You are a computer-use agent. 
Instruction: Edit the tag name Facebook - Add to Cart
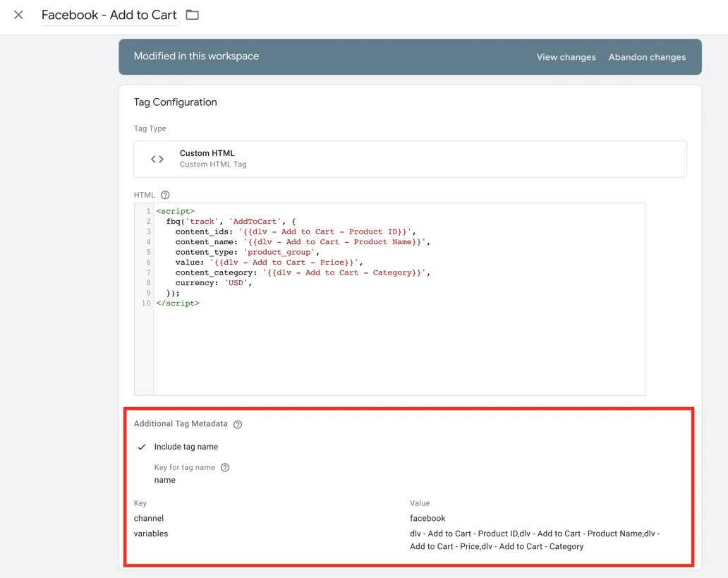point(109,15)
